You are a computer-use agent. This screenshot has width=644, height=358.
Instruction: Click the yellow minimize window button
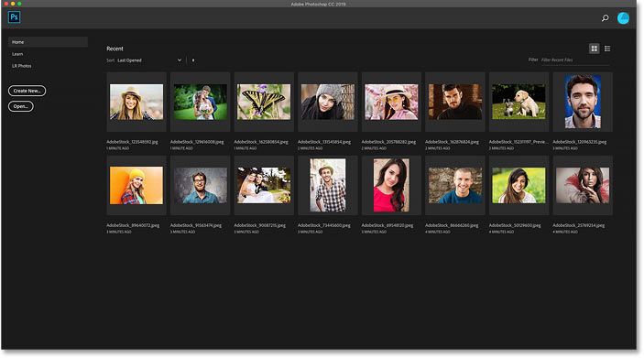click(x=13, y=4)
